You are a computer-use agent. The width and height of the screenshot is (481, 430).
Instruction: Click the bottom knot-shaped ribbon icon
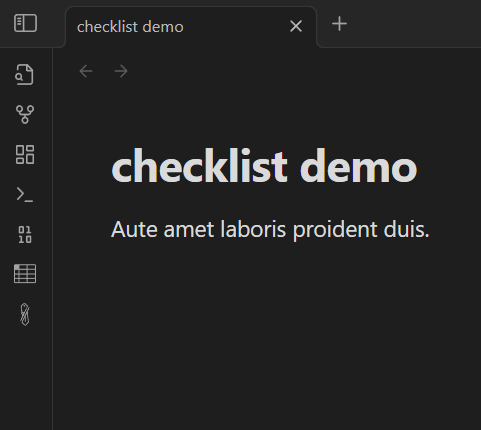(25, 314)
